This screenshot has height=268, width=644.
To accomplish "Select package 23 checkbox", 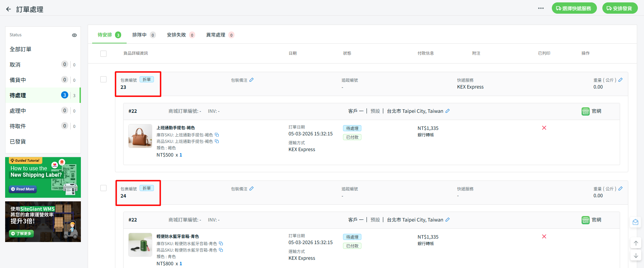I will (103, 79).
